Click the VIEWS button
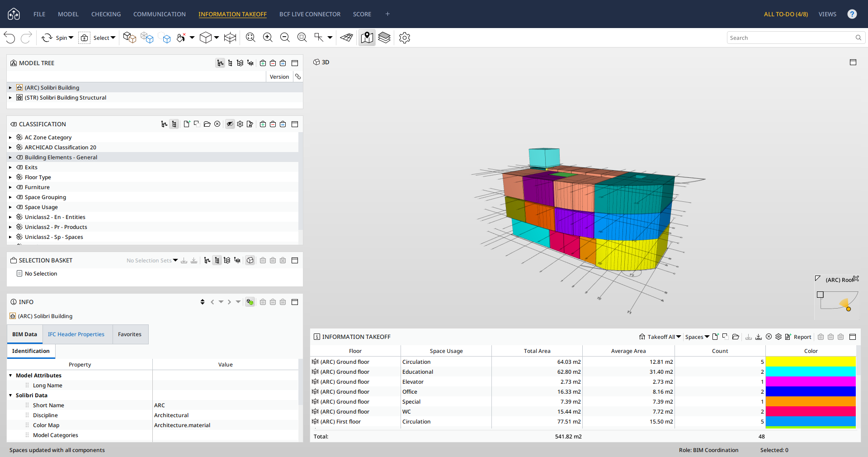Screen dimensions: 868x457 827,14
